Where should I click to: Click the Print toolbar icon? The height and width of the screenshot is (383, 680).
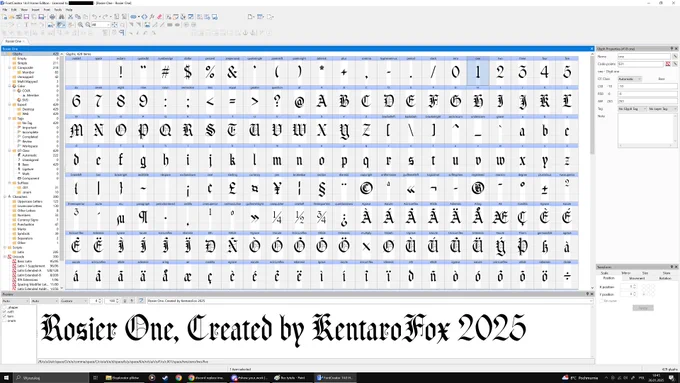pyautogui.click(x=52, y=17)
